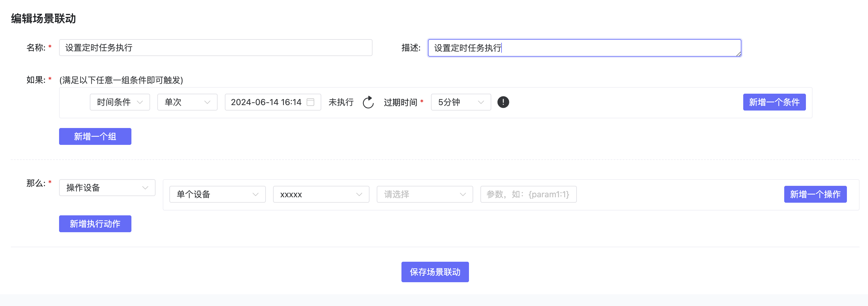The height and width of the screenshot is (306, 868).
Task: Save with the 保存场景联动 button
Action: coord(435,272)
